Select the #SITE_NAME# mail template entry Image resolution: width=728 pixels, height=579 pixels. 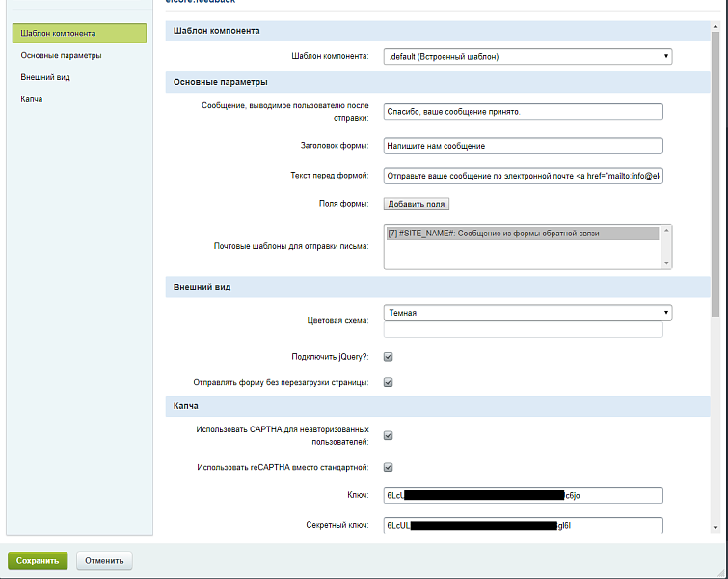point(521,234)
